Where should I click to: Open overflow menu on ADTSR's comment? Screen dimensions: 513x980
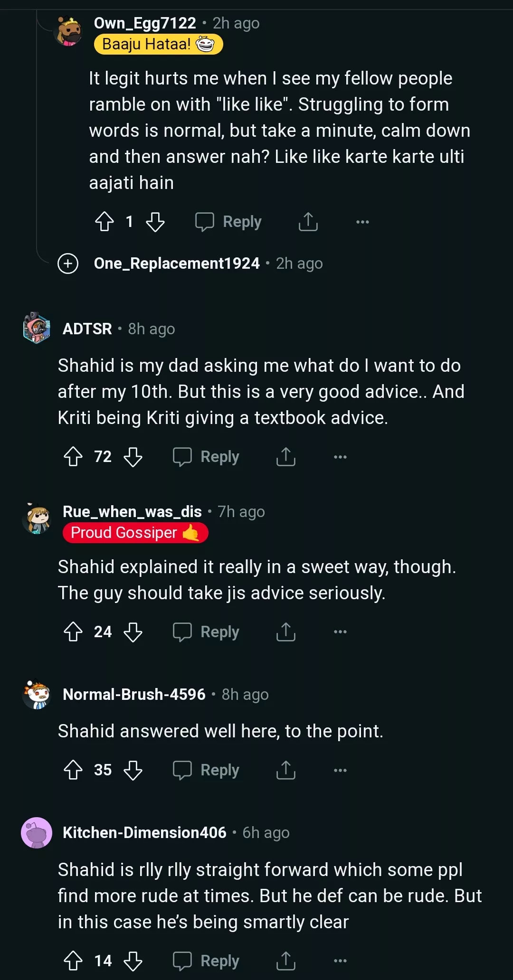340,457
